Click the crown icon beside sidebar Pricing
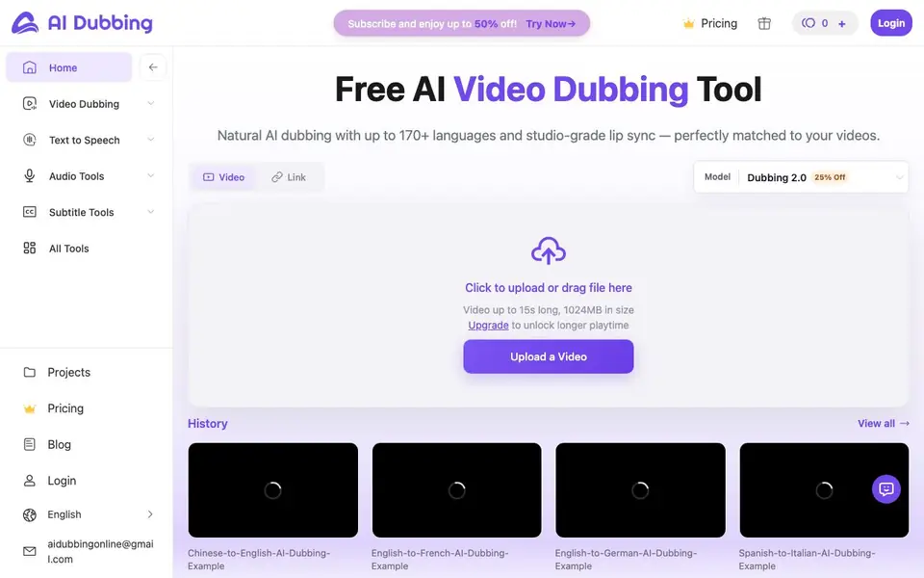The width and height of the screenshot is (924, 578). (x=30, y=408)
